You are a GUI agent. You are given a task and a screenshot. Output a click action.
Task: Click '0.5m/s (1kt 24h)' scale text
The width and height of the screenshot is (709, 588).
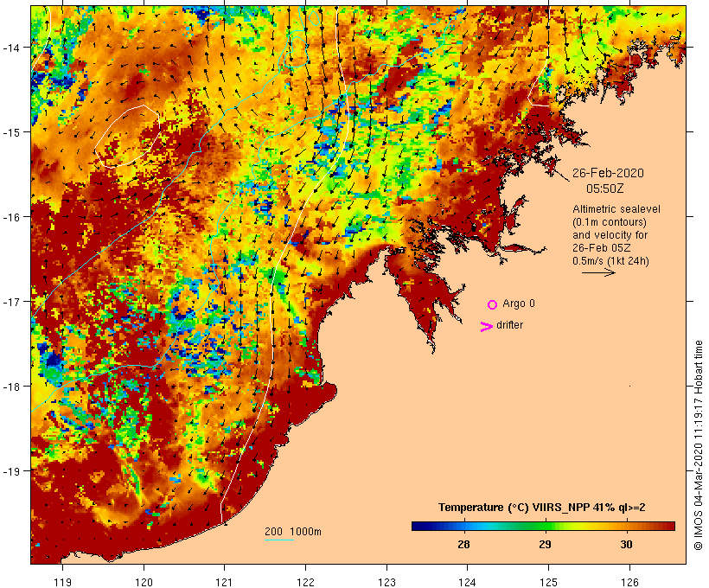[x=610, y=261]
